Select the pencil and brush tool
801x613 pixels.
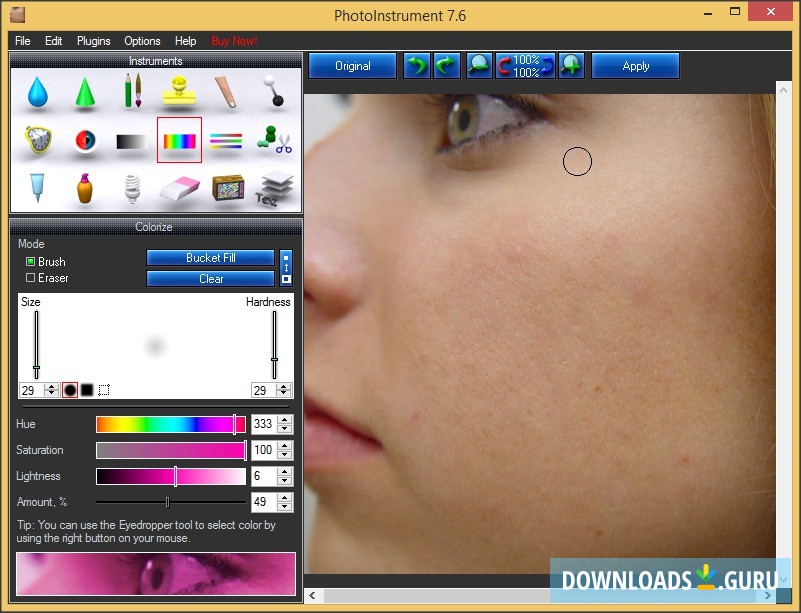132,91
